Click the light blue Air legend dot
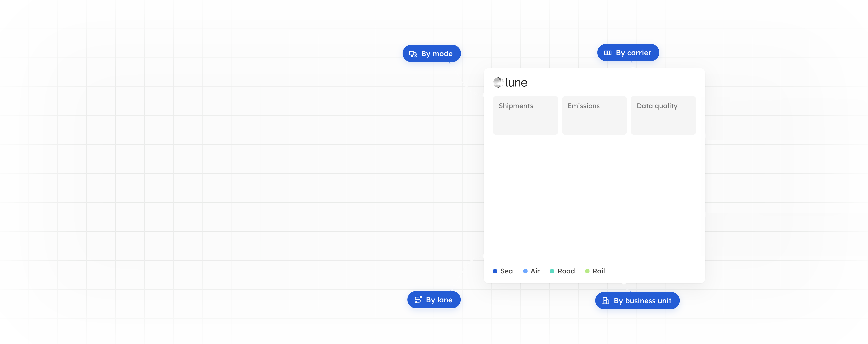Image resolution: width=868 pixels, height=344 pixels. pyautogui.click(x=525, y=271)
